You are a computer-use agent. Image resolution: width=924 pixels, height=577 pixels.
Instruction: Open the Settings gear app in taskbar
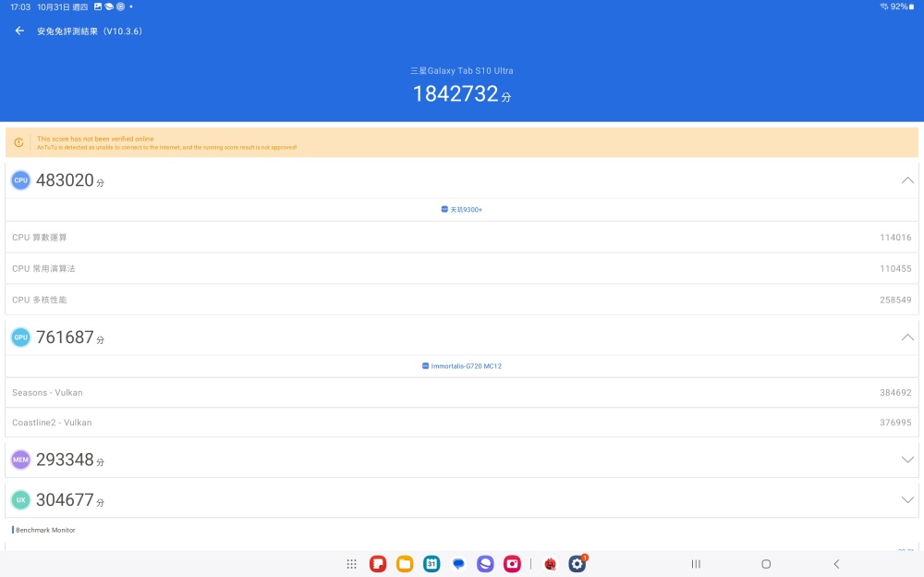point(577,564)
